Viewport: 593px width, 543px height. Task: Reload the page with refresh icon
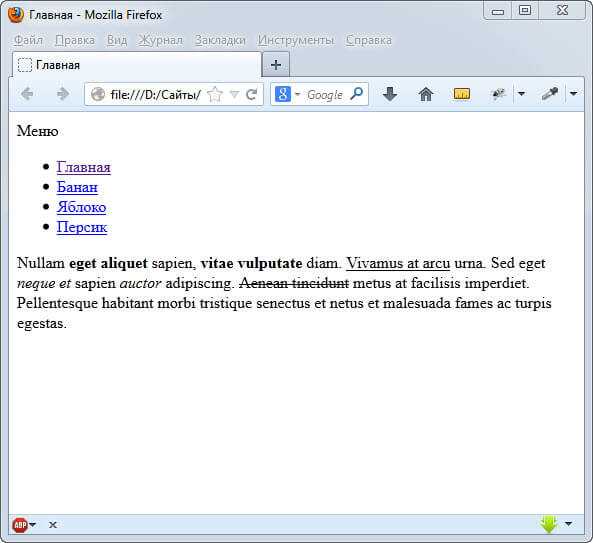251,94
